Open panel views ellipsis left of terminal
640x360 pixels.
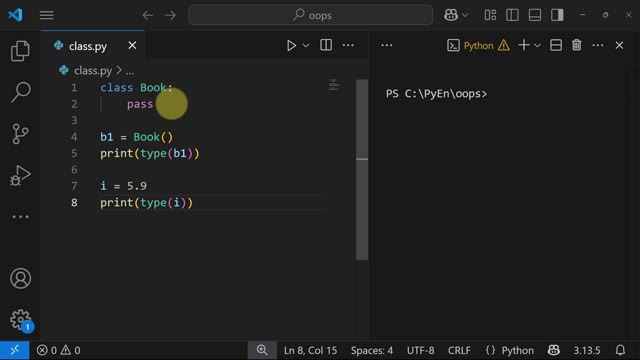387,45
